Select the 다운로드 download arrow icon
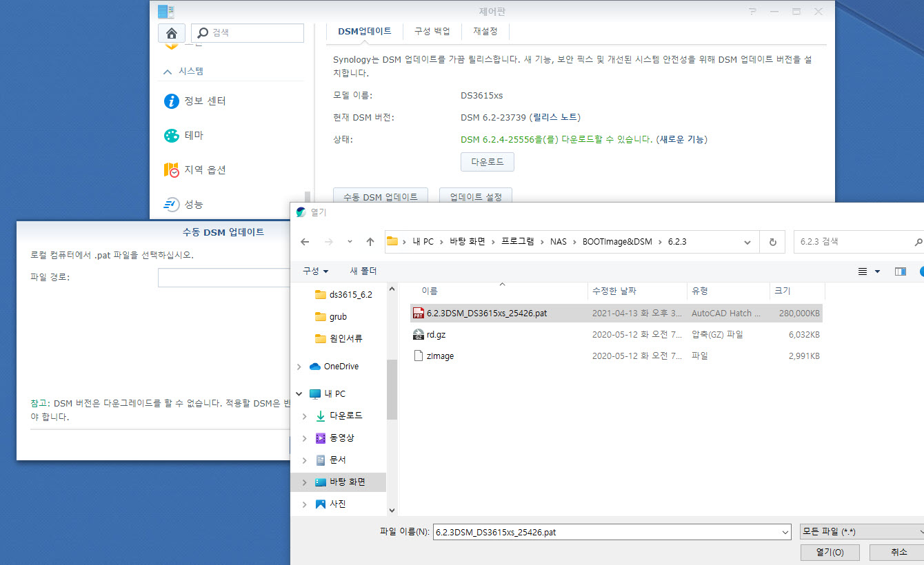The image size is (924, 565). [x=320, y=416]
